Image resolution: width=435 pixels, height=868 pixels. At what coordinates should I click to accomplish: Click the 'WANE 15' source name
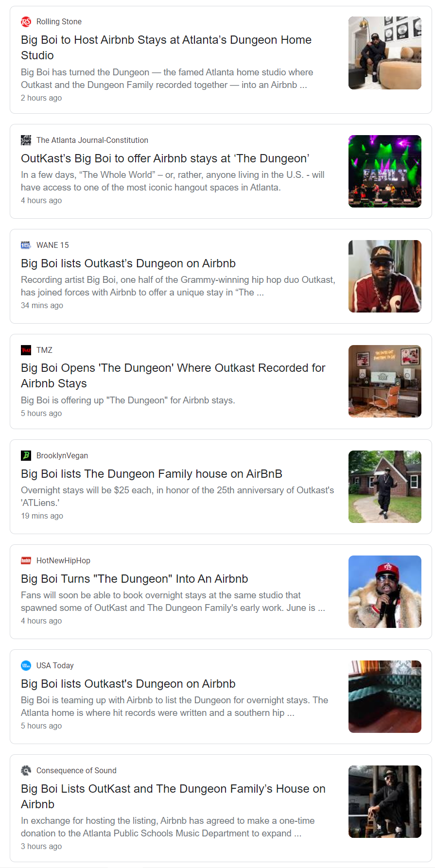pos(52,245)
